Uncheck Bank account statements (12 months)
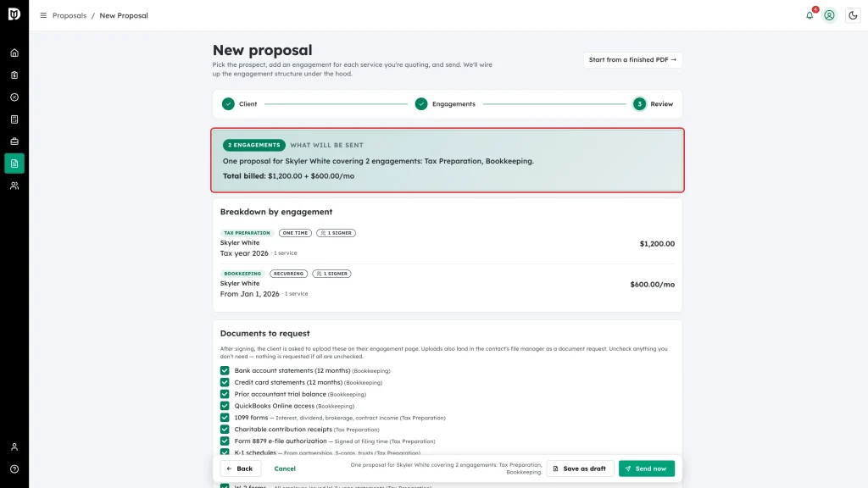The width and height of the screenshot is (868, 488). point(225,371)
